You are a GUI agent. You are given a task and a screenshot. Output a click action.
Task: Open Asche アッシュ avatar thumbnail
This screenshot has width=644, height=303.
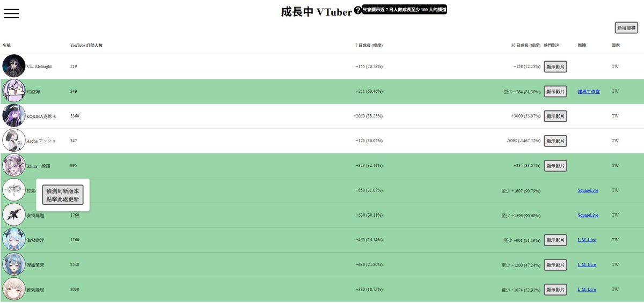(14, 141)
